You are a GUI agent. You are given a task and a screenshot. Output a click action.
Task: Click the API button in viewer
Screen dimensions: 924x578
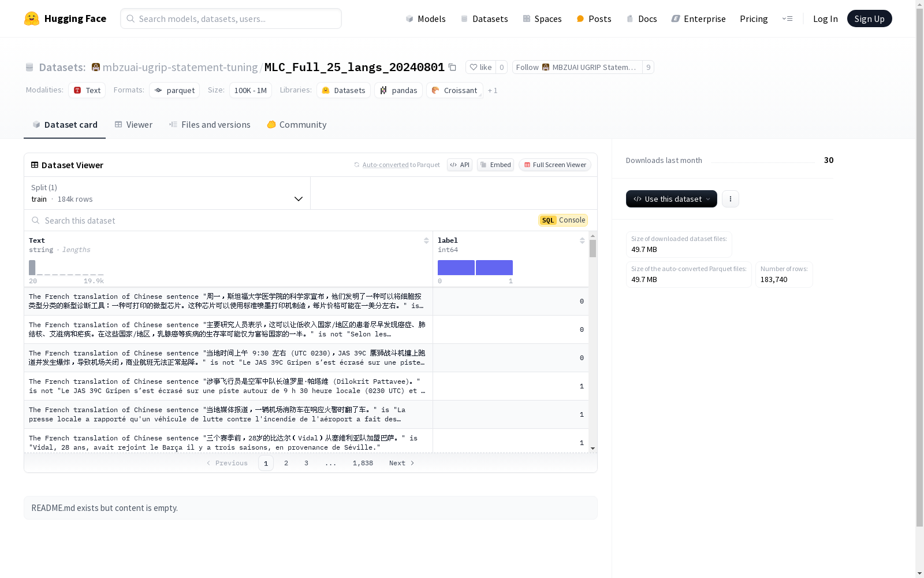(460, 165)
